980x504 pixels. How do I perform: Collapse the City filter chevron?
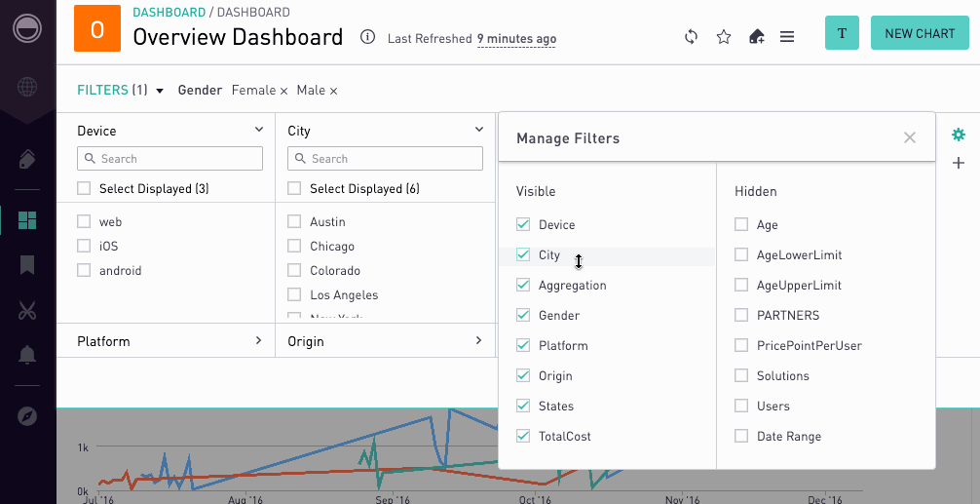[478, 130]
